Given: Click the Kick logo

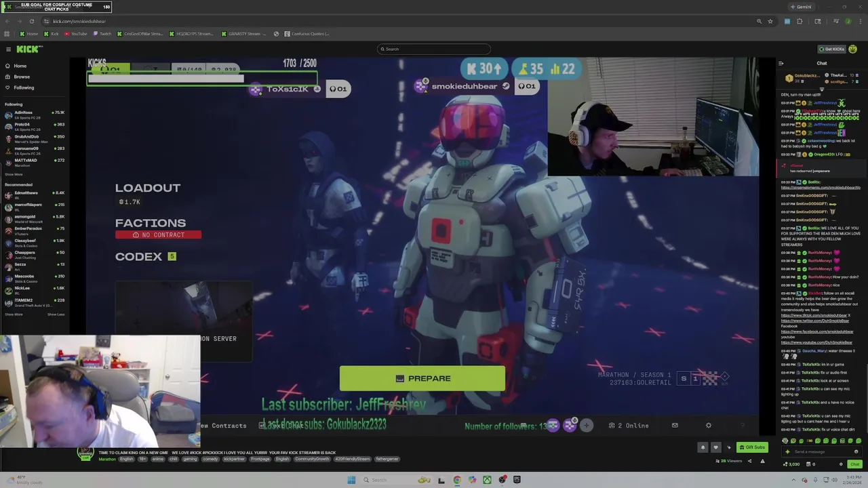Looking at the screenshot, I should pos(30,49).
